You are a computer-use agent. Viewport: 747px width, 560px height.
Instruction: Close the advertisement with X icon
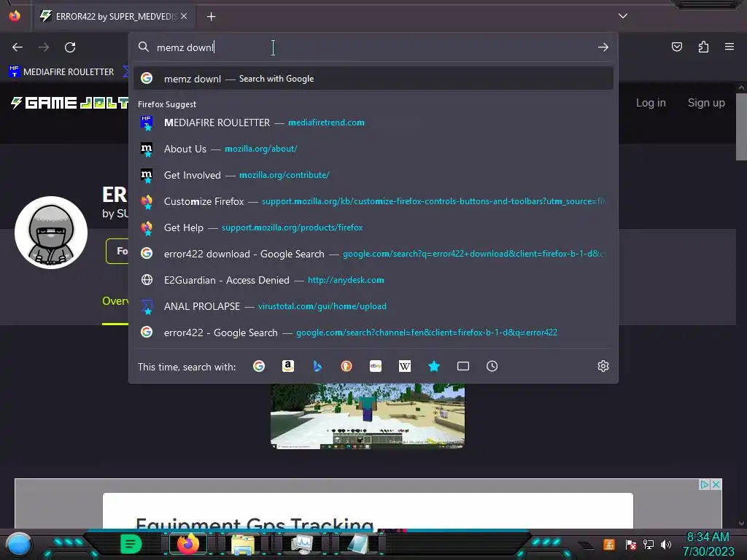[x=716, y=484]
